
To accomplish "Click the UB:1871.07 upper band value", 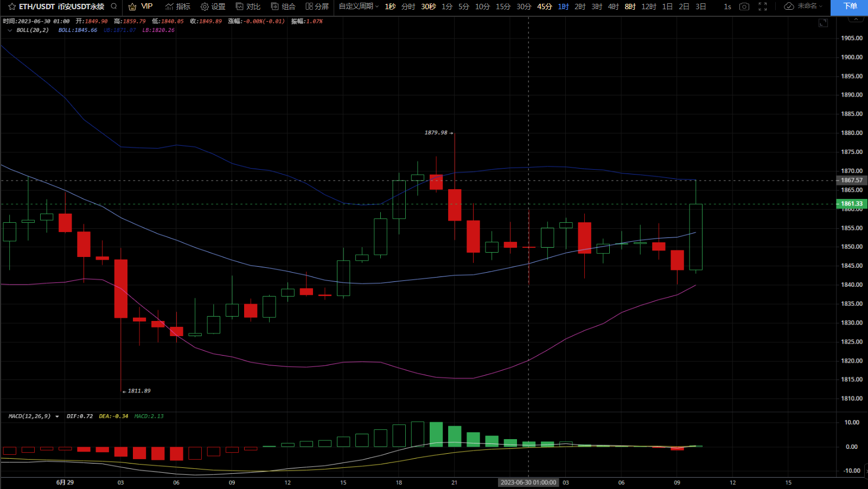I will [x=120, y=30].
